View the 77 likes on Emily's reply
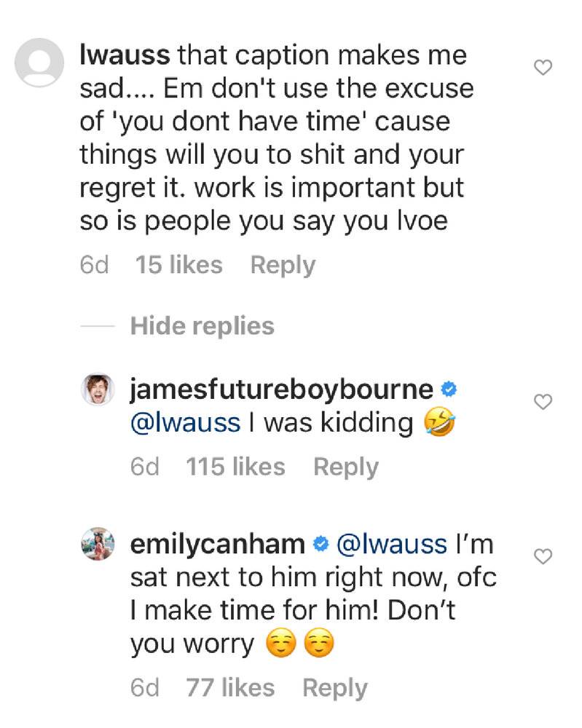This screenshot has height=728, width=582. point(230,688)
